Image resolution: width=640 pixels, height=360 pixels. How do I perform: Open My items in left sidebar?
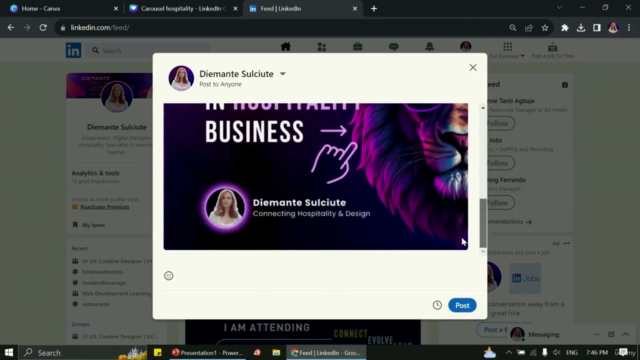point(93,225)
